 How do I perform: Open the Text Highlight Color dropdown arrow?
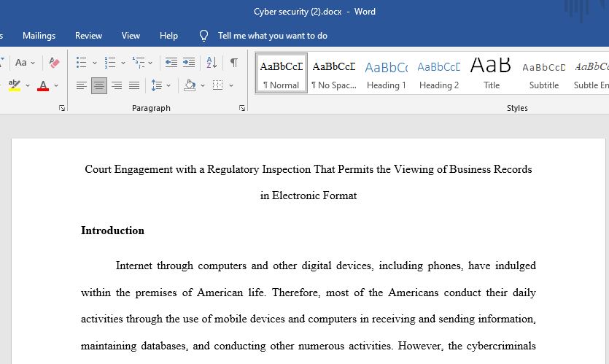(28, 85)
